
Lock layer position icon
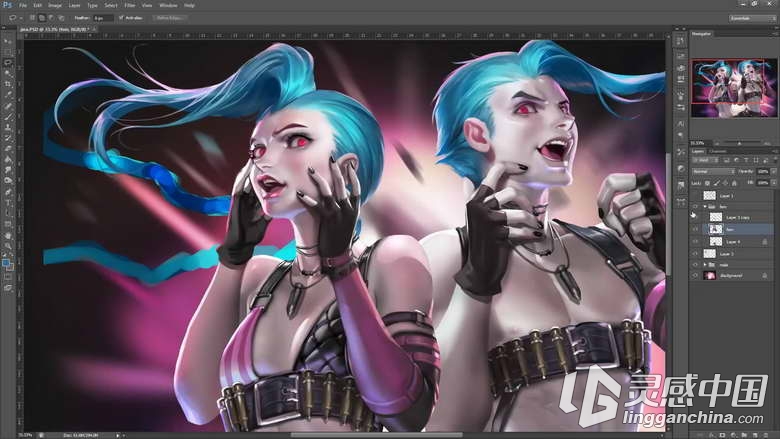pyautogui.click(x=725, y=183)
